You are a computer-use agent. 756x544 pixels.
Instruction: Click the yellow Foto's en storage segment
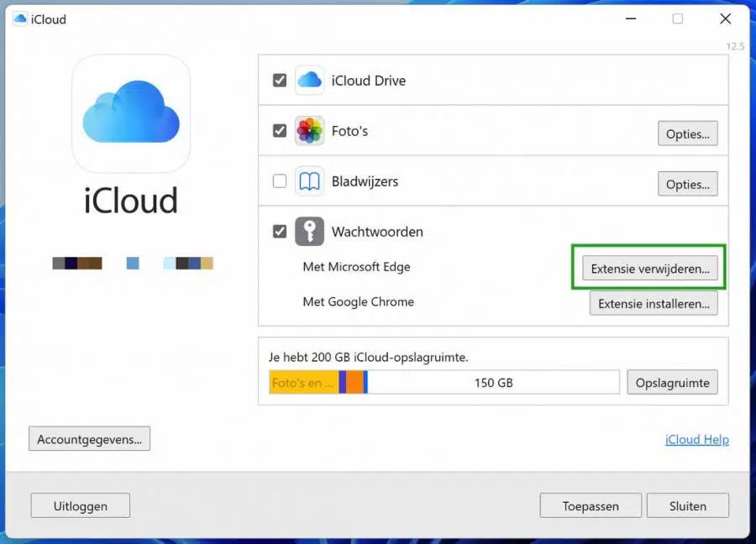304,383
